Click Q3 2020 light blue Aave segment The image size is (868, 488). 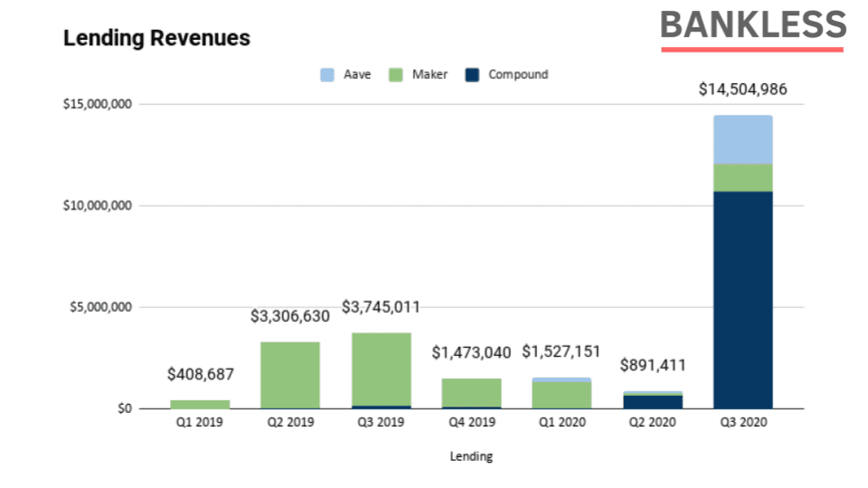coord(743,139)
